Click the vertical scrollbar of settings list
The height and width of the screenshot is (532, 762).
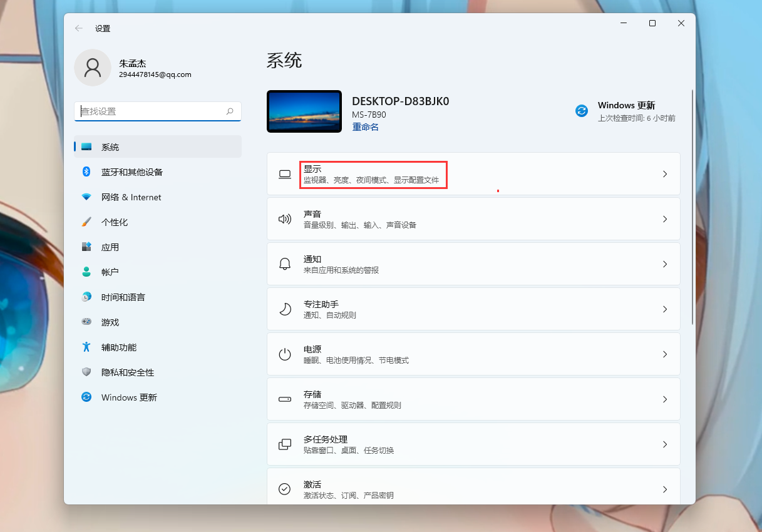692,207
